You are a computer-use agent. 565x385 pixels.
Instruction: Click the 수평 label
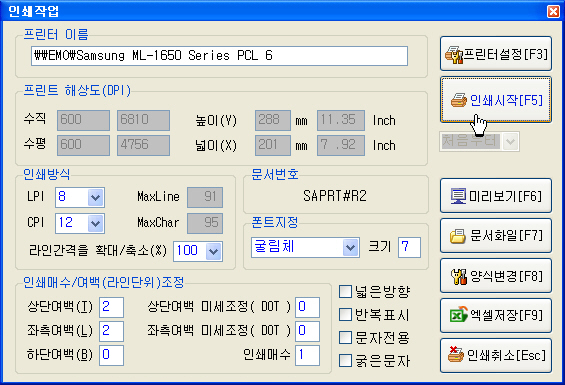coord(35,143)
